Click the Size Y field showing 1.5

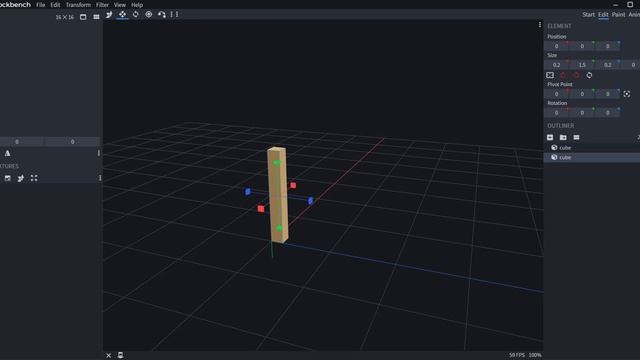582,65
